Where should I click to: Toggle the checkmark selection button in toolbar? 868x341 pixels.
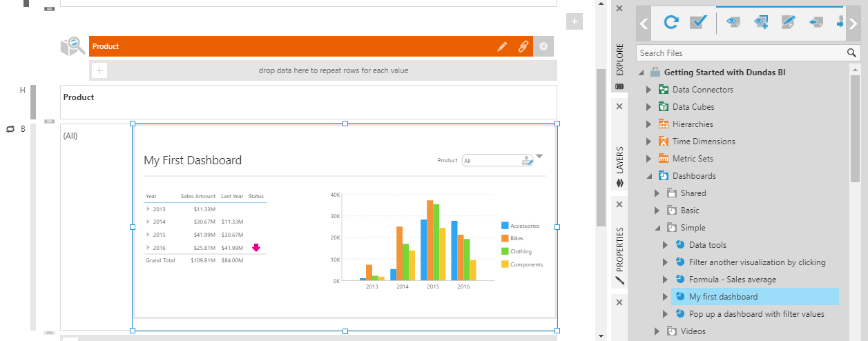click(699, 23)
